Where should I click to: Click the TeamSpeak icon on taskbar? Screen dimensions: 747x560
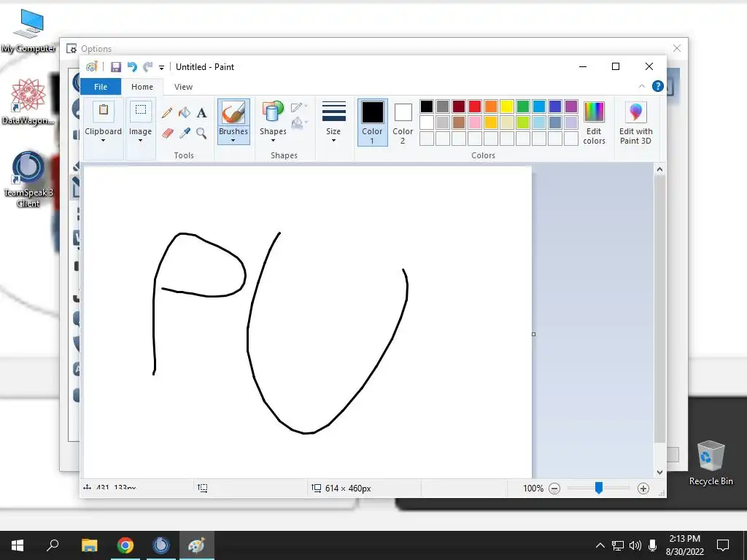point(161,545)
